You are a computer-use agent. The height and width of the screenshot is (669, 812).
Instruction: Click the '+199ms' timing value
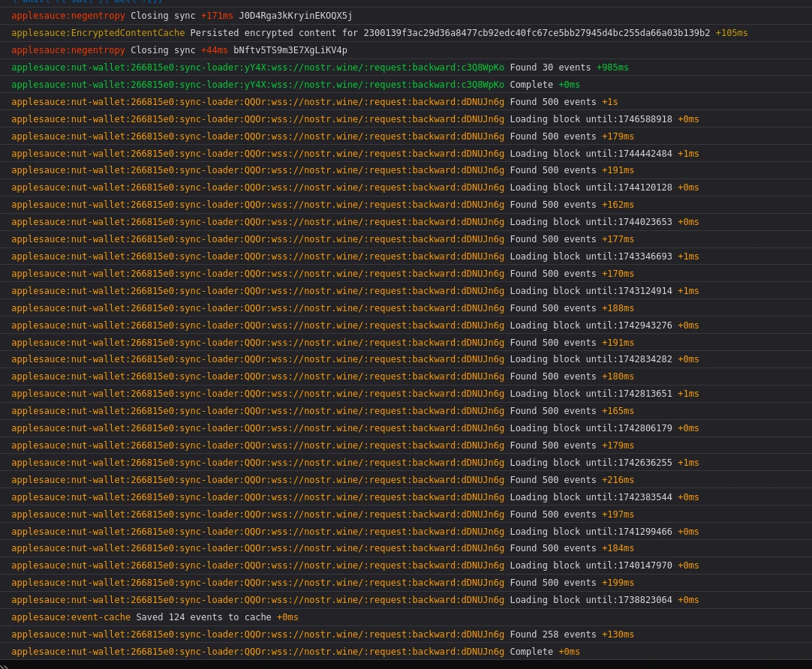pyautogui.click(x=618, y=583)
